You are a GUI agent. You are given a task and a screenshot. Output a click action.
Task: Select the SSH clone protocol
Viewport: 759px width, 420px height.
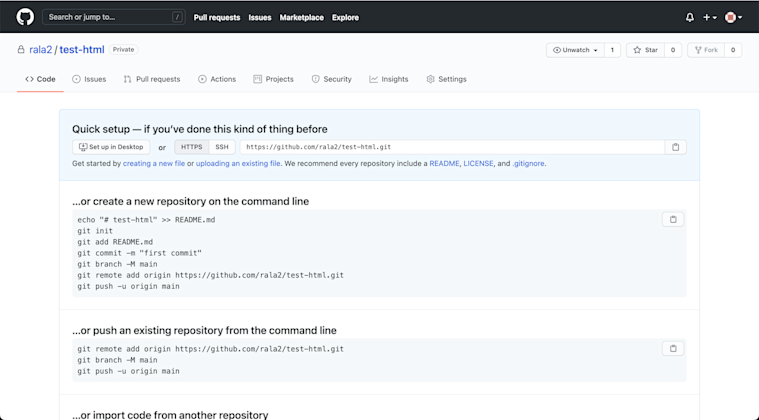[222, 147]
